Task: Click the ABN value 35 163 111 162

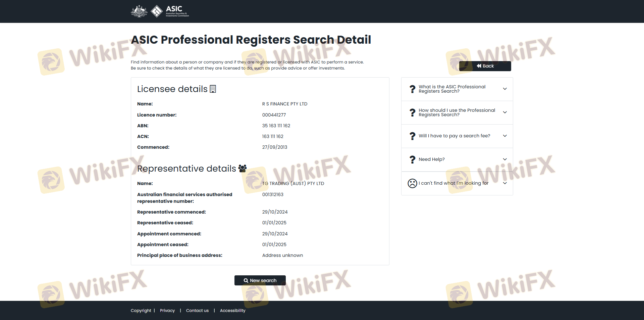Action: (276, 126)
